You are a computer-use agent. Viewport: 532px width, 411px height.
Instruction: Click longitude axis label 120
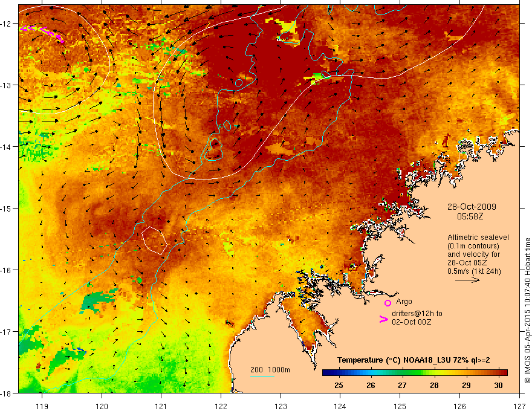[x=102, y=406]
